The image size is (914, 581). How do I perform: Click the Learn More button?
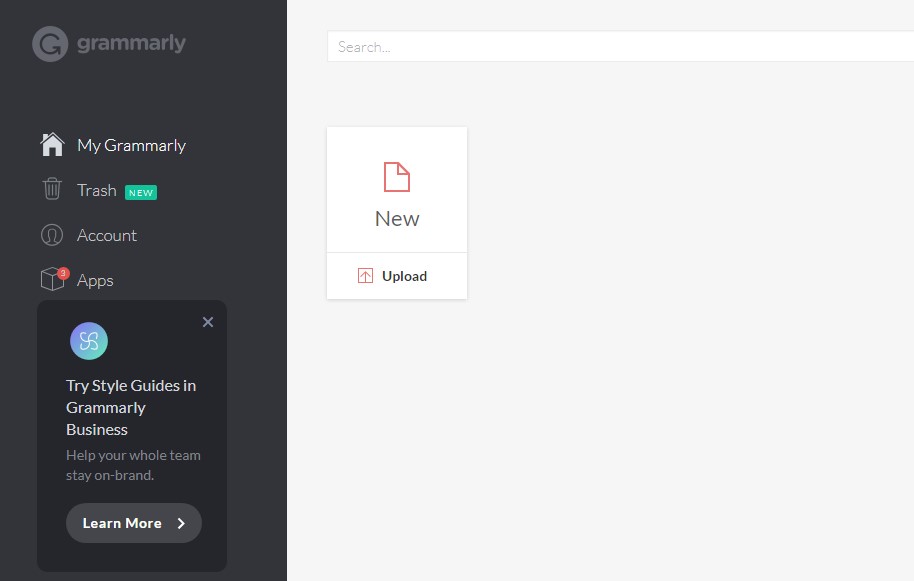133,523
